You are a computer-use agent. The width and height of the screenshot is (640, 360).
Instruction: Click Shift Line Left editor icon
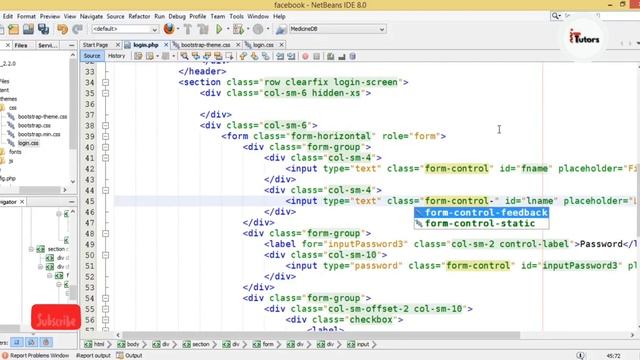(280, 56)
